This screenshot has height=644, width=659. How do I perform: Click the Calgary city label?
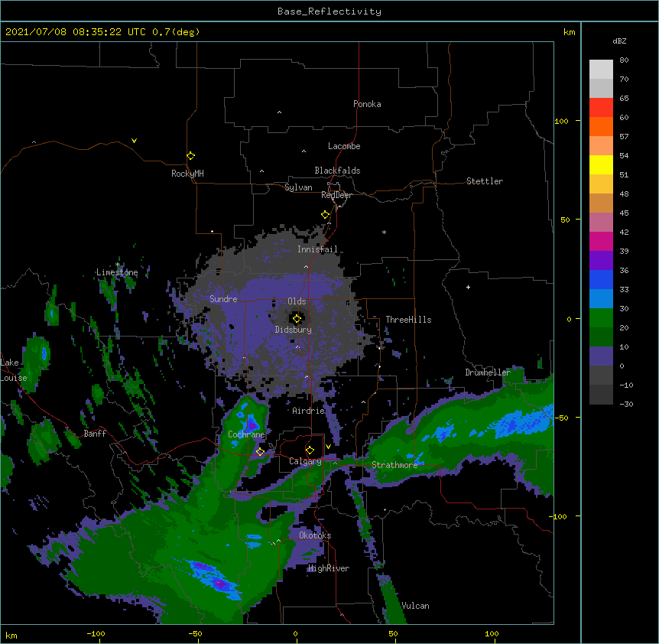point(305,461)
